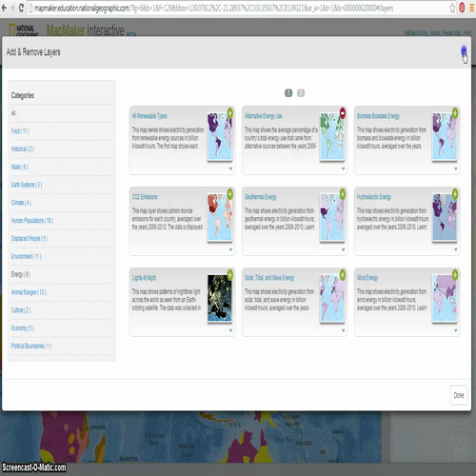Open the CO2 Emissions title link
Viewport: 476px width, 476px height.
tap(145, 197)
